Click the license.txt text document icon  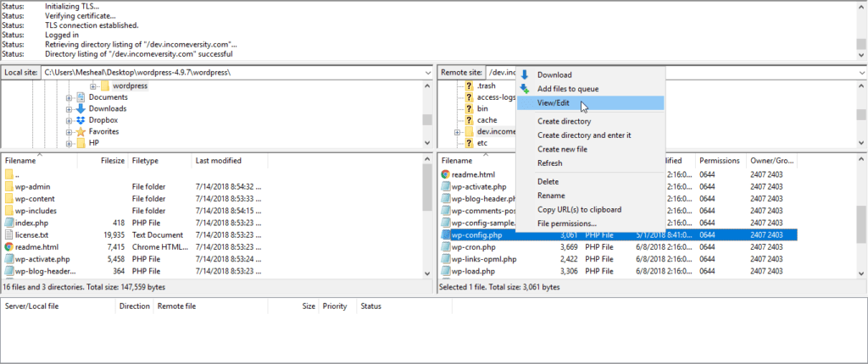[x=9, y=234]
